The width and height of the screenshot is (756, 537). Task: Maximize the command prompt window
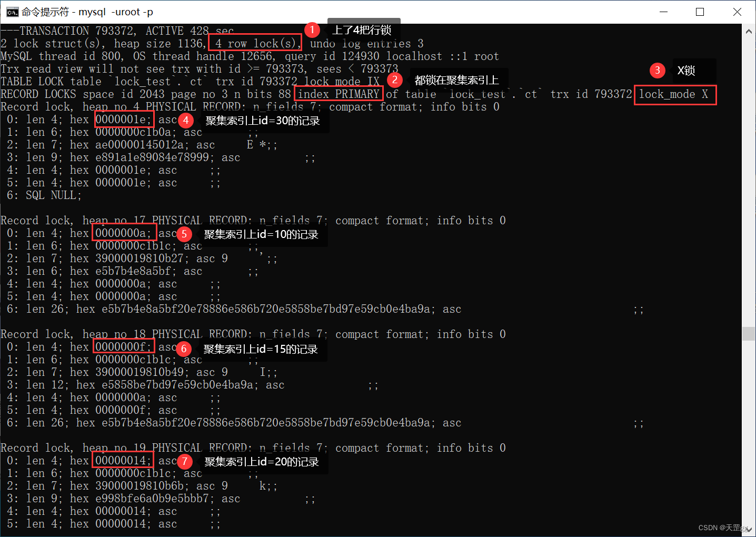(700, 12)
